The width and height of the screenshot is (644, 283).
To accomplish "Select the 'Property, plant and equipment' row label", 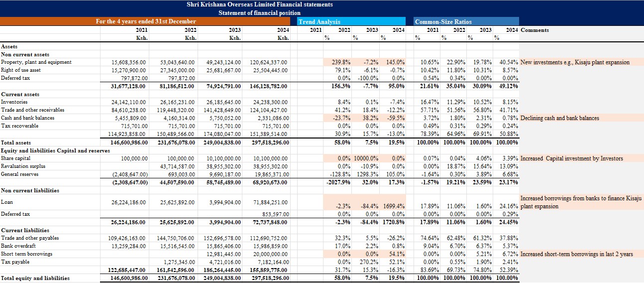I will coord(36,62).
